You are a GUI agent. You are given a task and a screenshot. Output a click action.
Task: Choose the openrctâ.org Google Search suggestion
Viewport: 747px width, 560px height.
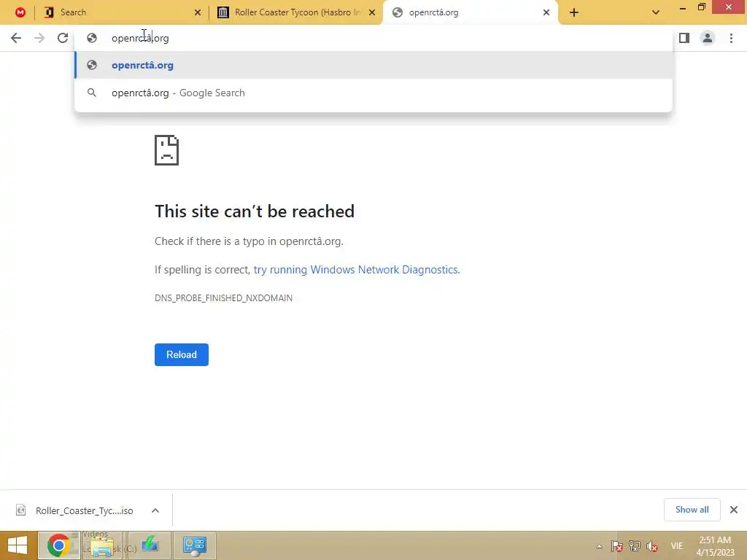click(x=373, y=93)
